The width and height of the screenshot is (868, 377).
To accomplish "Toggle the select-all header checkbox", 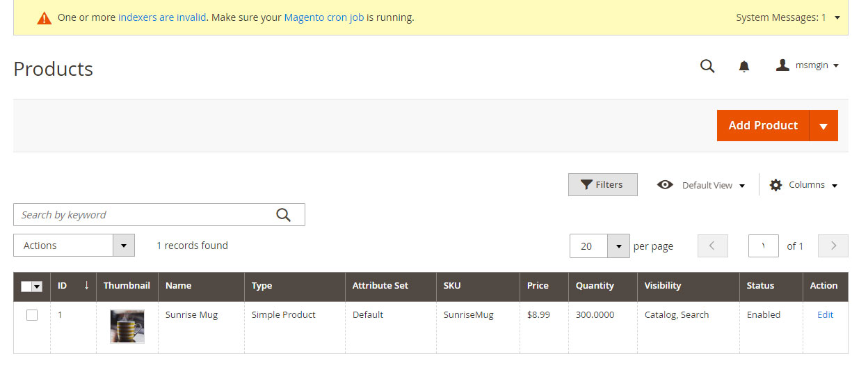I will tap(26, 286).
